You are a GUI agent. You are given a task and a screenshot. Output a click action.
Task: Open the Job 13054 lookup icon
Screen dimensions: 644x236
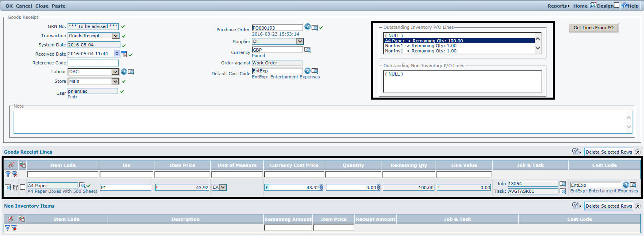click(x=562, y=184)
